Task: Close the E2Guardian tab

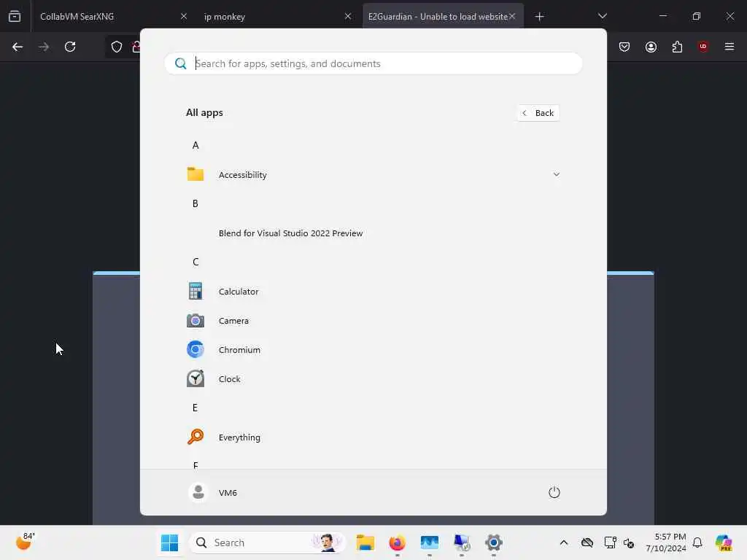Action: 512,17
